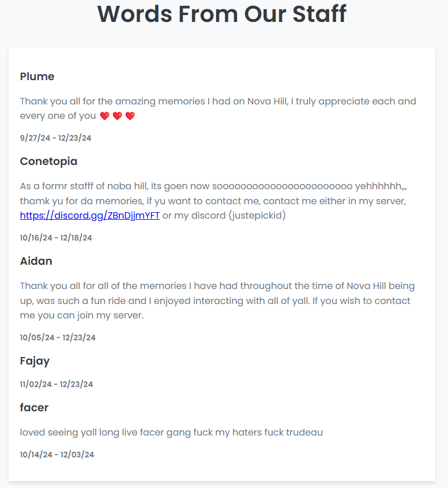Click the middle red heart emoji

pos(117,116)
